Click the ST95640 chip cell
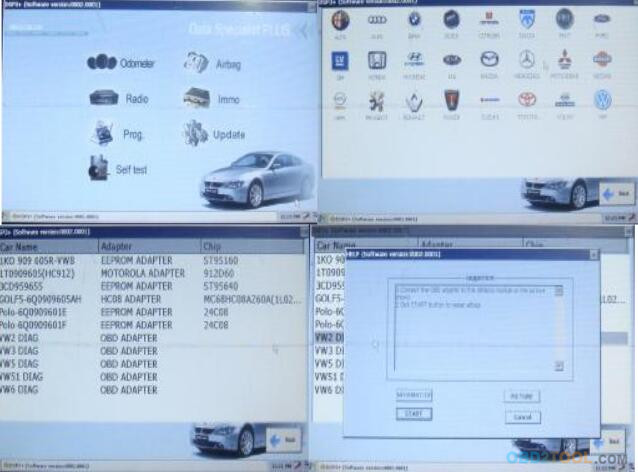 pyautogui.click(x=221, y=286)
